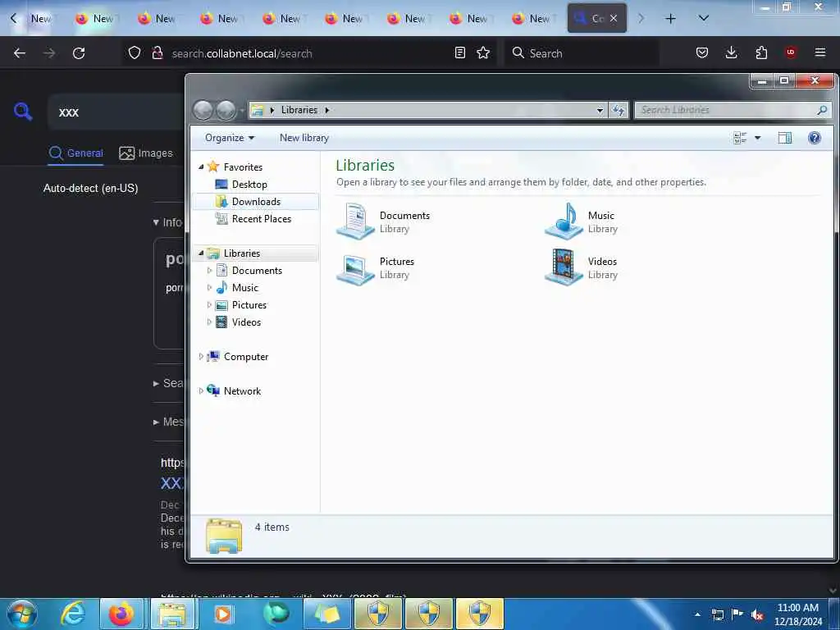Screen dimensions: 840x630
Task: Select Downloads in Favorites
Action: [x=256, y=202]
